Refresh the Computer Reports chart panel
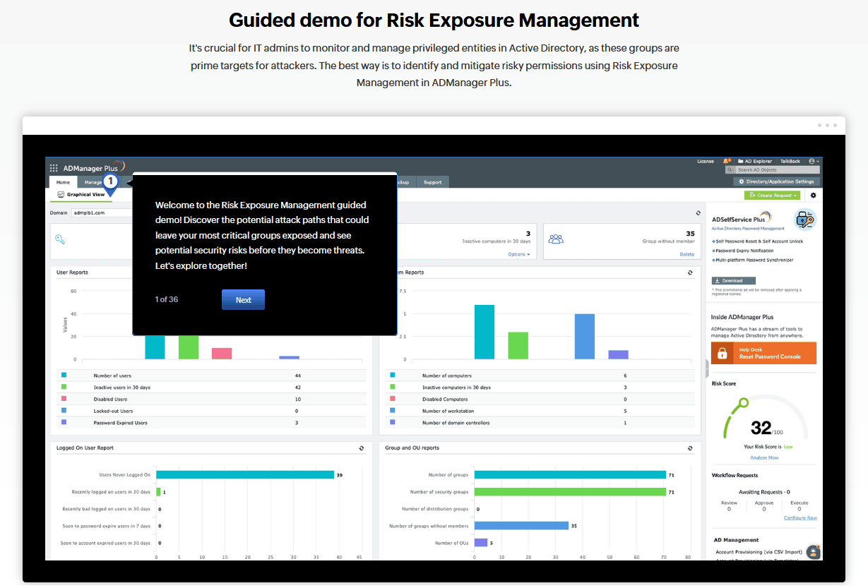The width and height of the screenshot is (868, 588). (690, 272)
